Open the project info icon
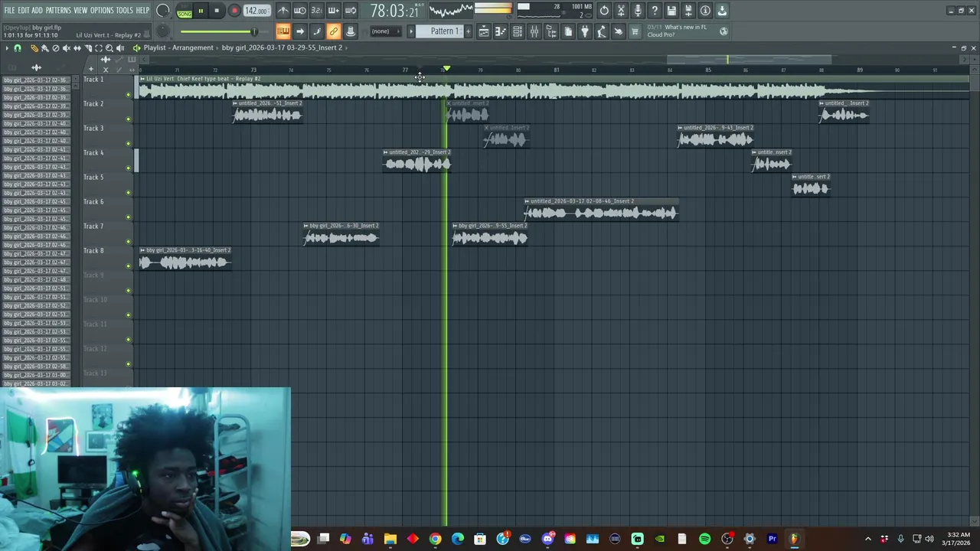Image resolution: width=980 pixels, height=551 pixels. 705,11
